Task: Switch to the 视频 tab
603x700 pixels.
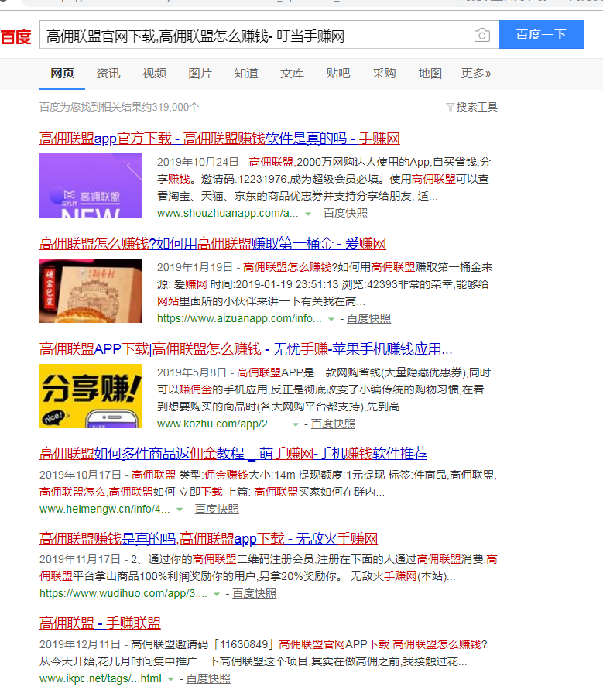Action: (x=154, y=74)
